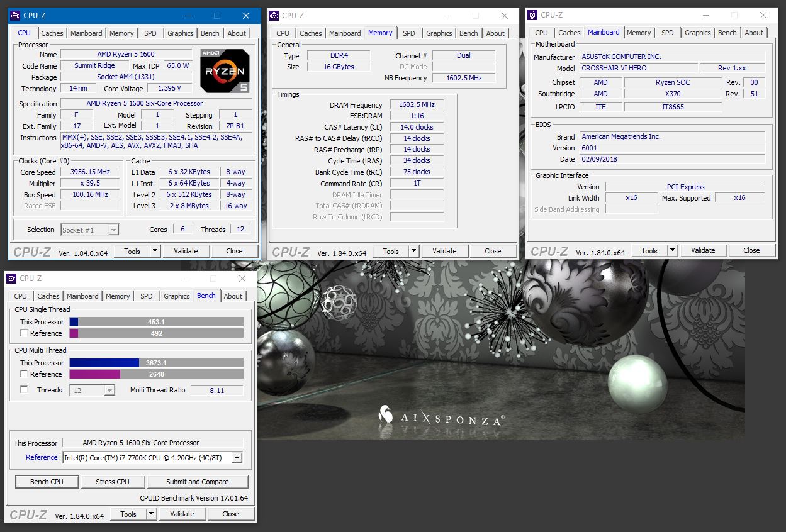The height and width of the screenshot is (532, 786).
Task: Enable the Single Thread Reference checkbox
Action: point(24,333)
